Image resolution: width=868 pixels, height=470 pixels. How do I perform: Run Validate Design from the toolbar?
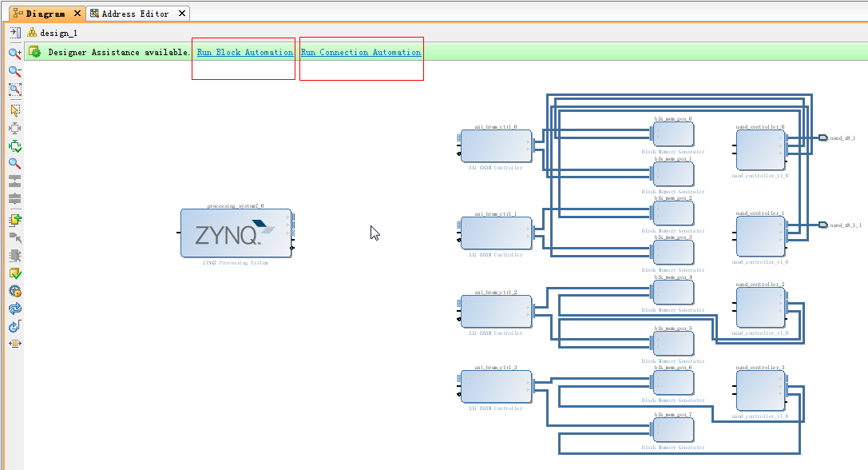pos(14,273)
